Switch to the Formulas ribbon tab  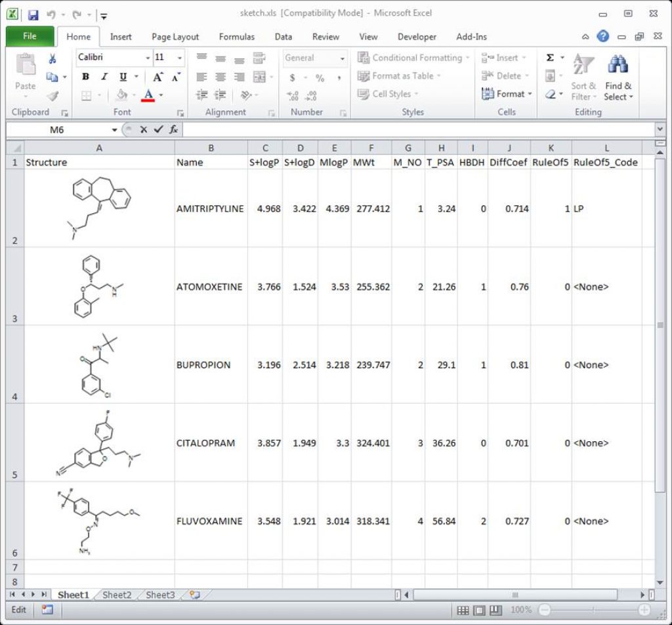[236, 37]
